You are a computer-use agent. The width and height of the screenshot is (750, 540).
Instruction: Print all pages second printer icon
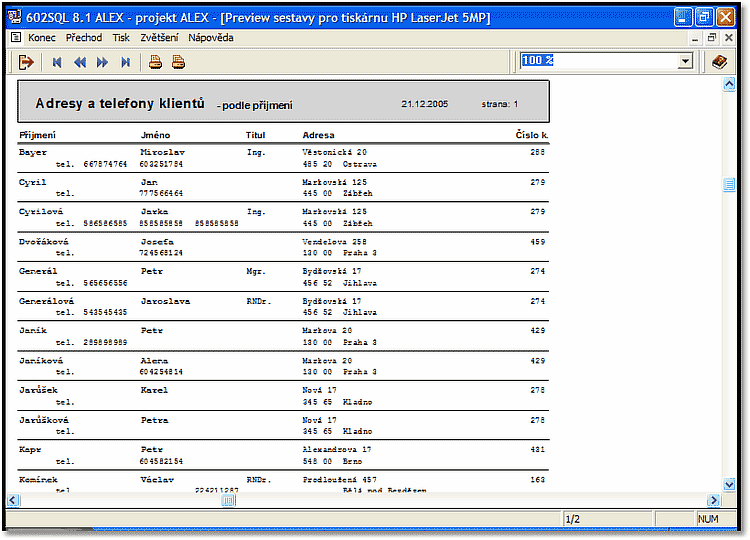click(178, 62)
